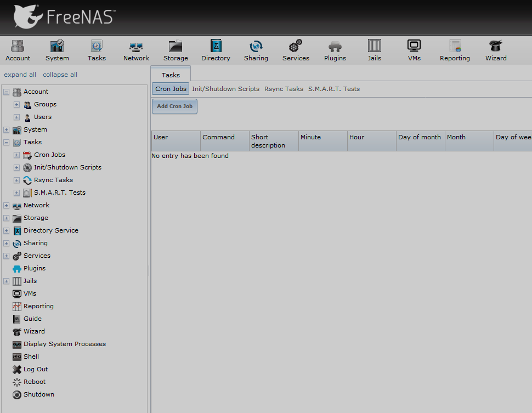Expand the Groups tree node
The height and width of the screenshot is (413, 532).
tap(16, 105)
